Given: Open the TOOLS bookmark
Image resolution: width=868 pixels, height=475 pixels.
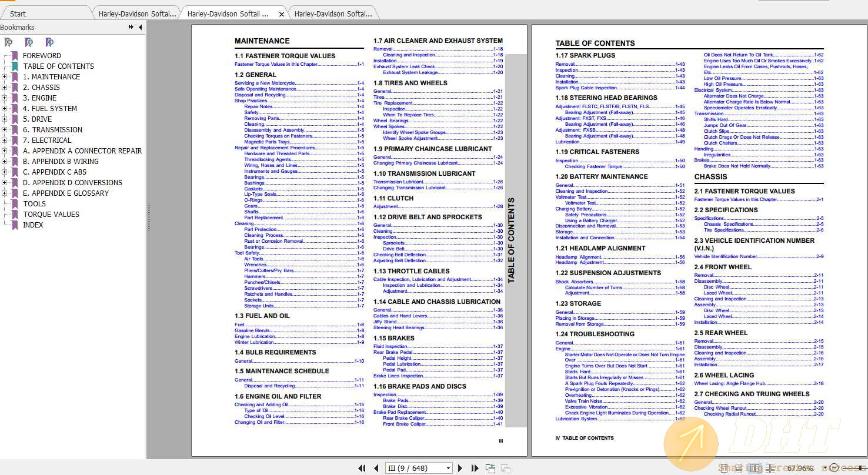Looking at the screenshot, I should click(34, 204).
